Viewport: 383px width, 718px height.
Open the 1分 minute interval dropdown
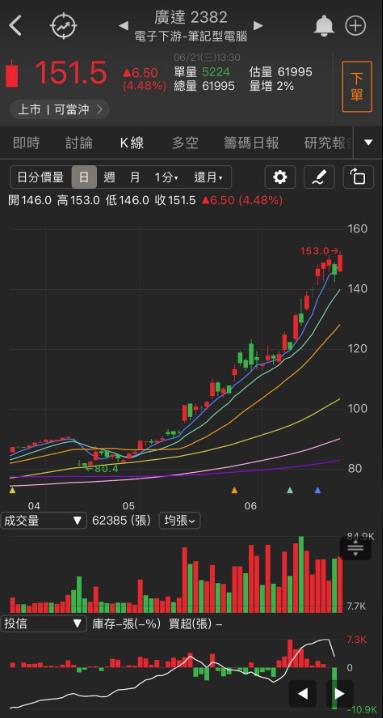[166, 177]
